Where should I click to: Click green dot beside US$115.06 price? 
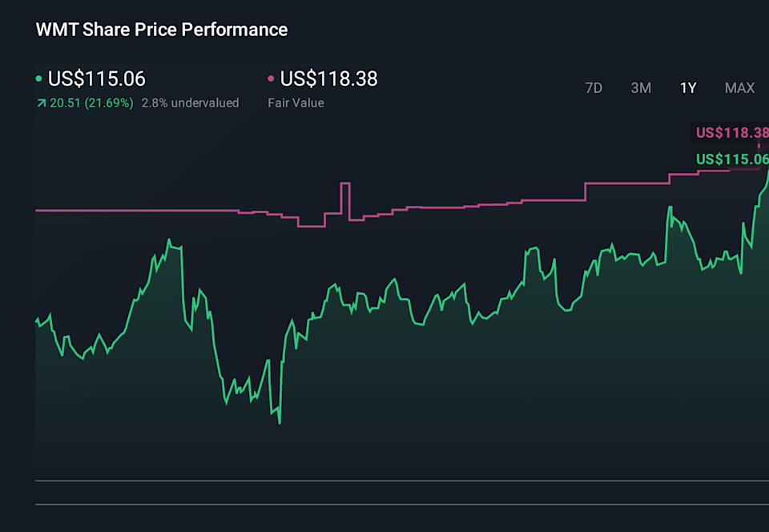click(x=39, y=79)
